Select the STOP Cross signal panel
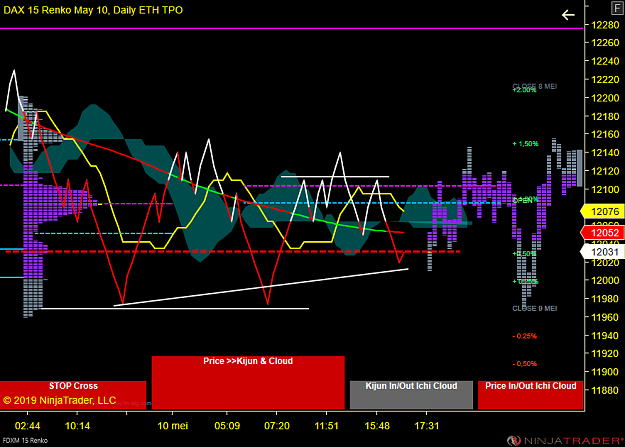The image size is (625, 447). click(73, 395)
